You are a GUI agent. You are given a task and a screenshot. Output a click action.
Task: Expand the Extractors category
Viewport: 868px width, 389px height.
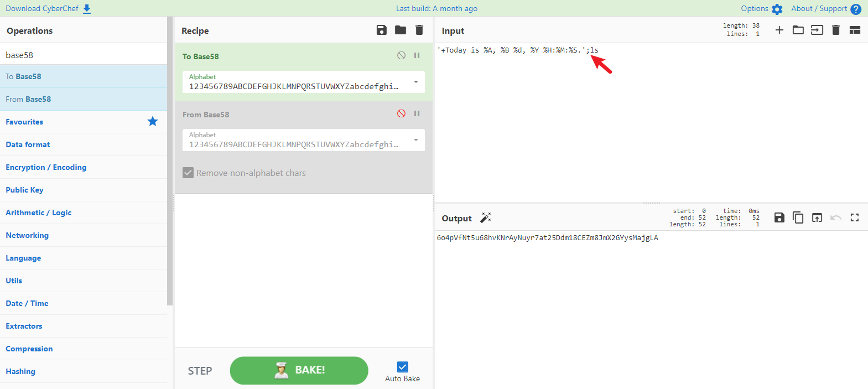tap(84, 326)
